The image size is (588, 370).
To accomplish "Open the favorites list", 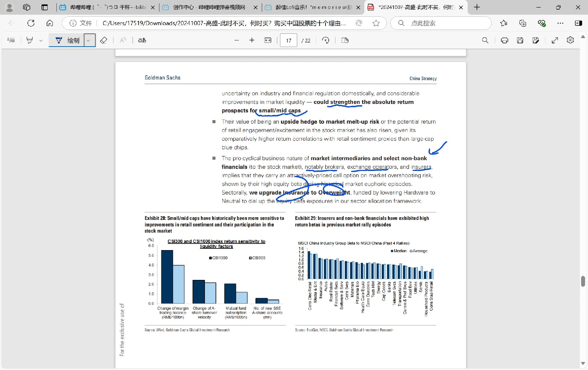I will pos(504,23).
